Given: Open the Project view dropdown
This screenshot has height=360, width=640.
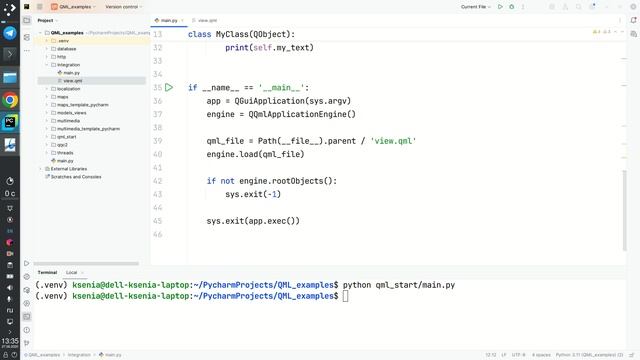Looking at the screenshot, I should (48, 20).
